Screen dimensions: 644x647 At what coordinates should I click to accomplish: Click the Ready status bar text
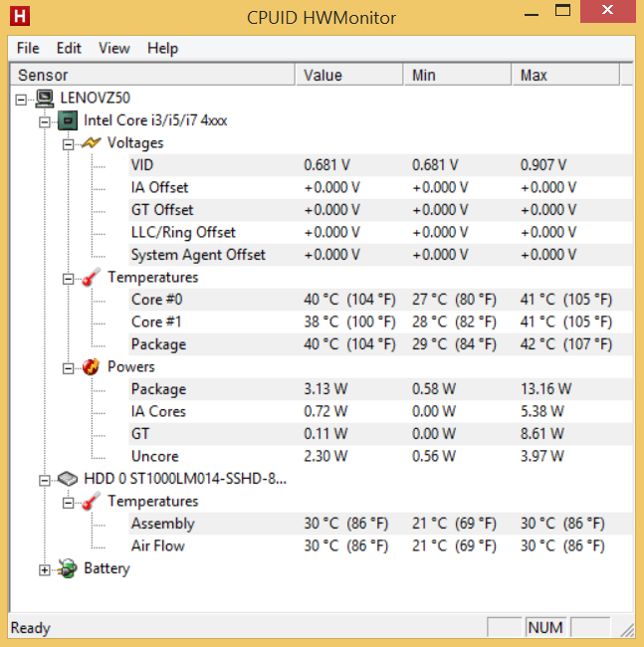(30, 628)
